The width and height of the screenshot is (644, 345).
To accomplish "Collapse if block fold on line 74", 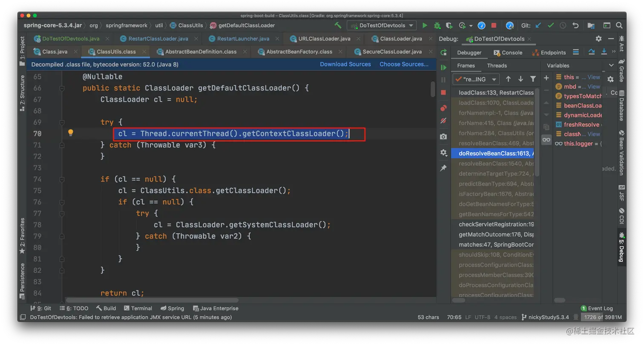I will [62, 179].
